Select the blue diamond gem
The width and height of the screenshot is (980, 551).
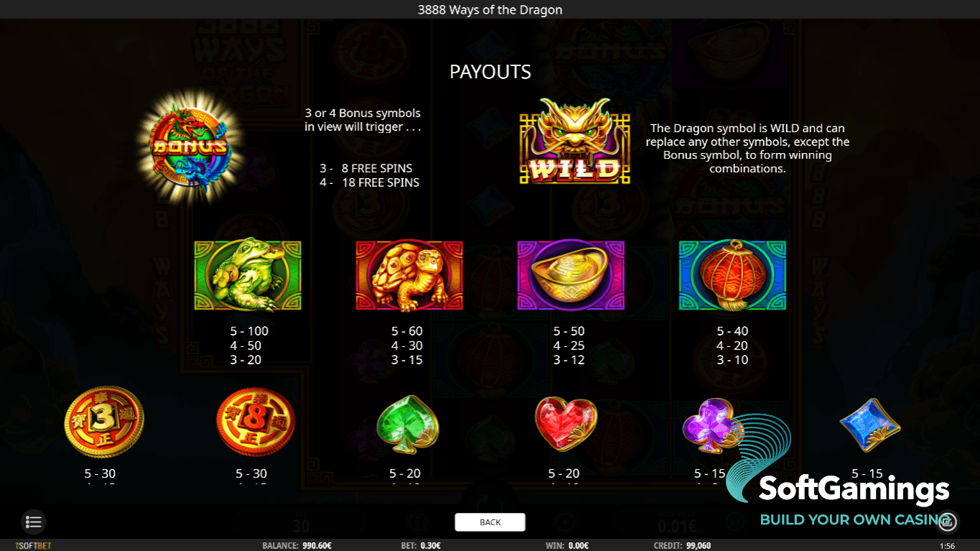coord(870,425)
